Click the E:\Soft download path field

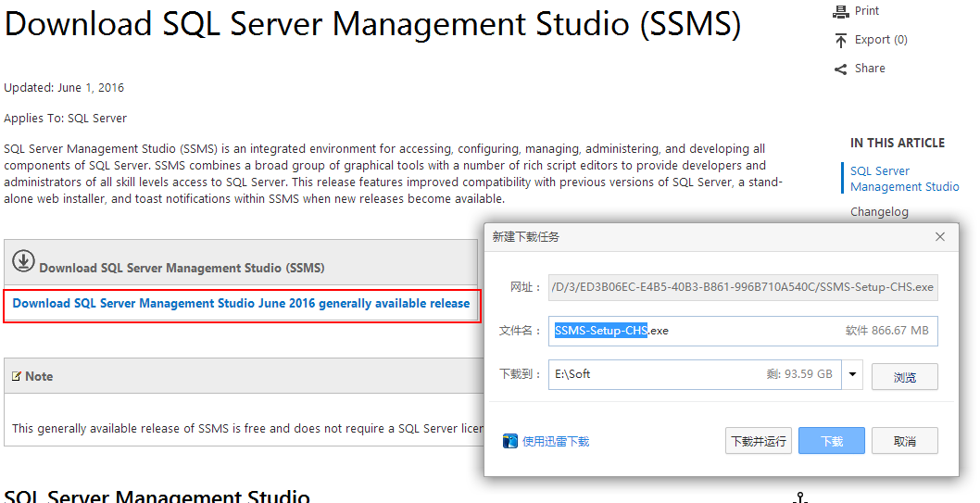(695, 375)
